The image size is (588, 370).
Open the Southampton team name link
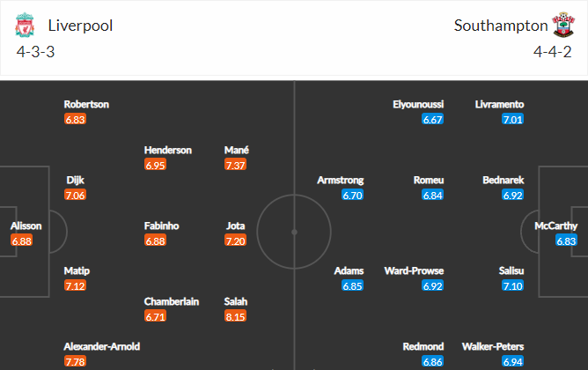click(x=501, y=26)
